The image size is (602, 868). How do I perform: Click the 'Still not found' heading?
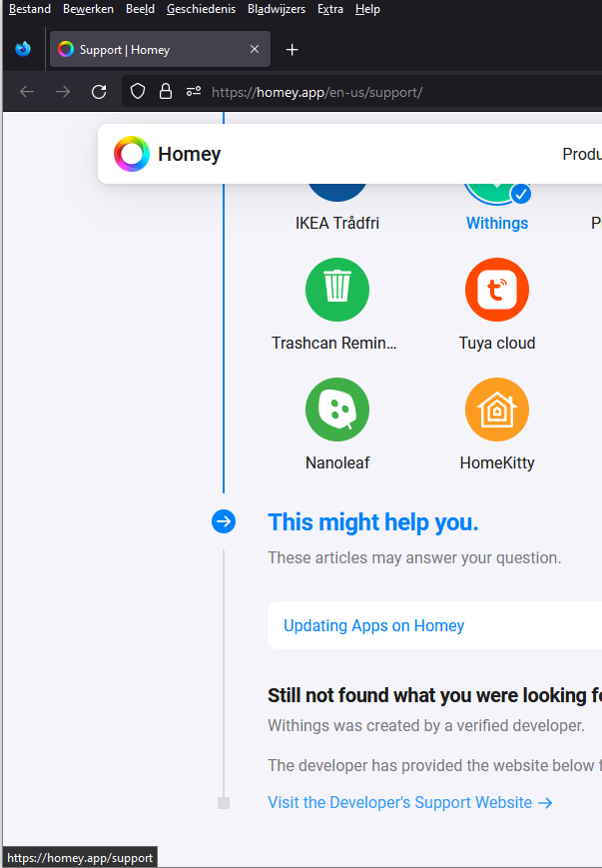[435, 695]
